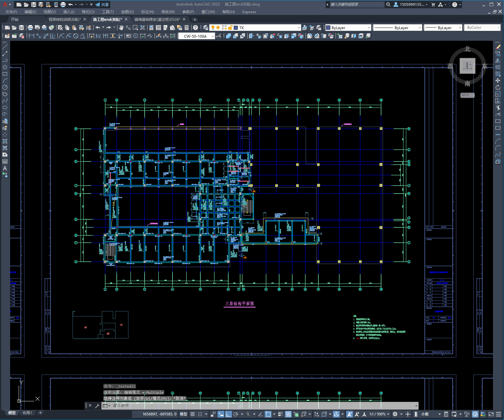Screen dimensions: 504x420
Task: Click the 三层结构平面图 drawing title text
Action: point(240,304)
